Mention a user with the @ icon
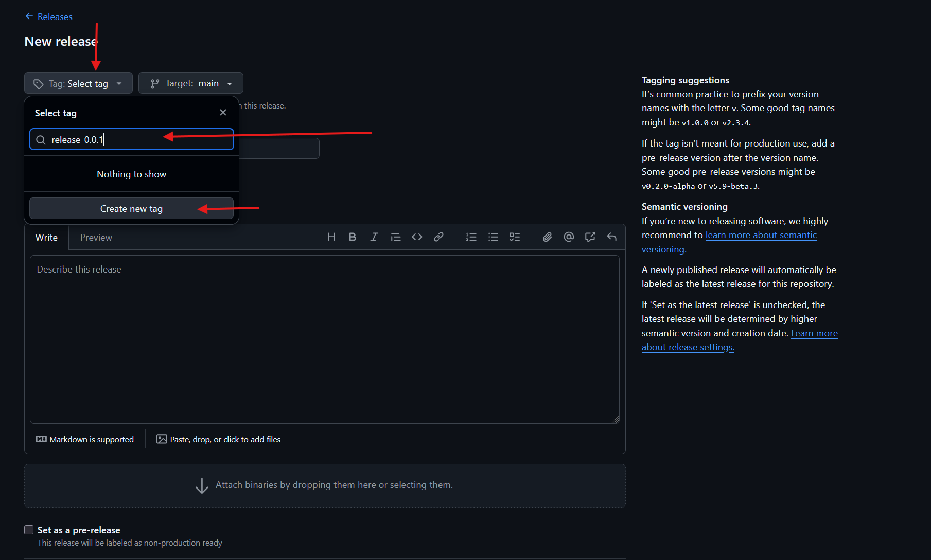This screenshot has width=931, height=560. (x=569, y=237)
